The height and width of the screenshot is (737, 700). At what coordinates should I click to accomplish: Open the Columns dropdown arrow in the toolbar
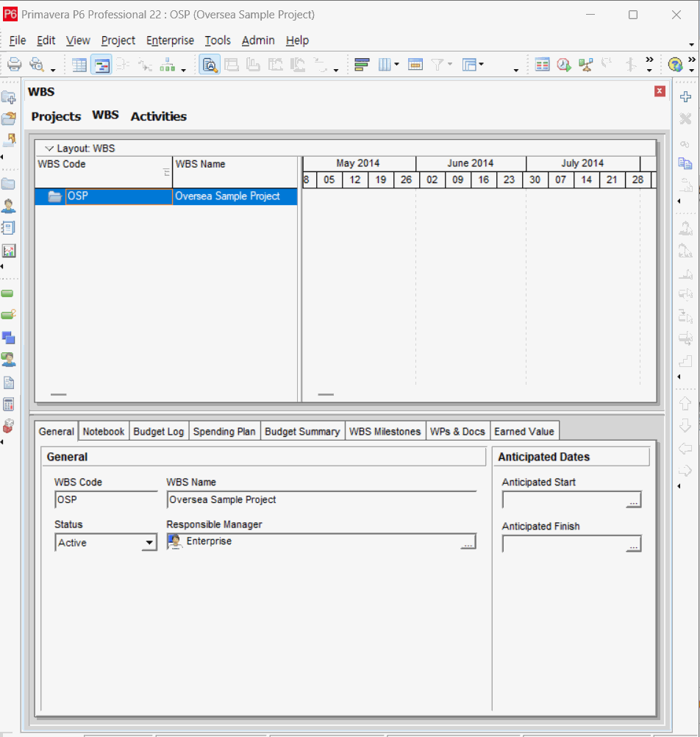[x=397, y=64]
